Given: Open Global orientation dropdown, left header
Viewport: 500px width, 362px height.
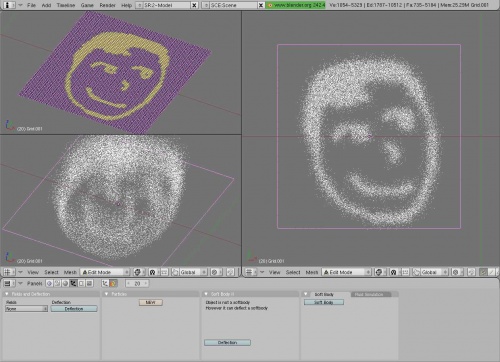Looking at the screenshot, I should 193,272.
